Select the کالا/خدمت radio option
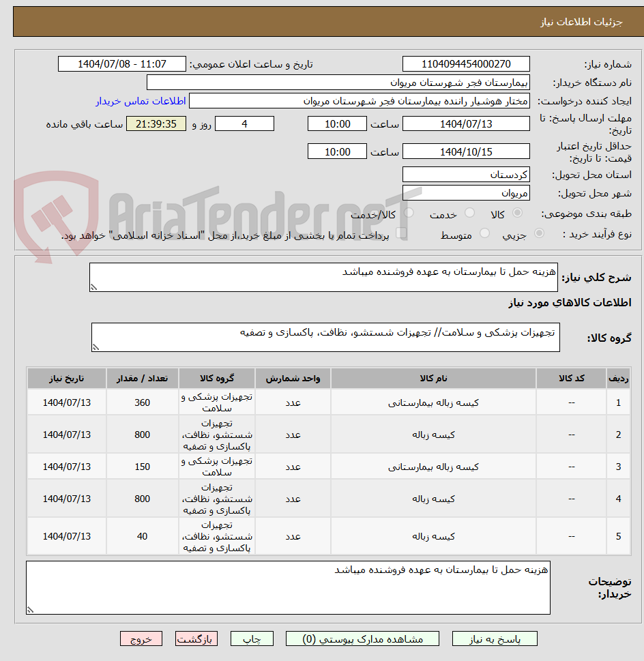Screen dimensions: 644x661 point(410,211)
